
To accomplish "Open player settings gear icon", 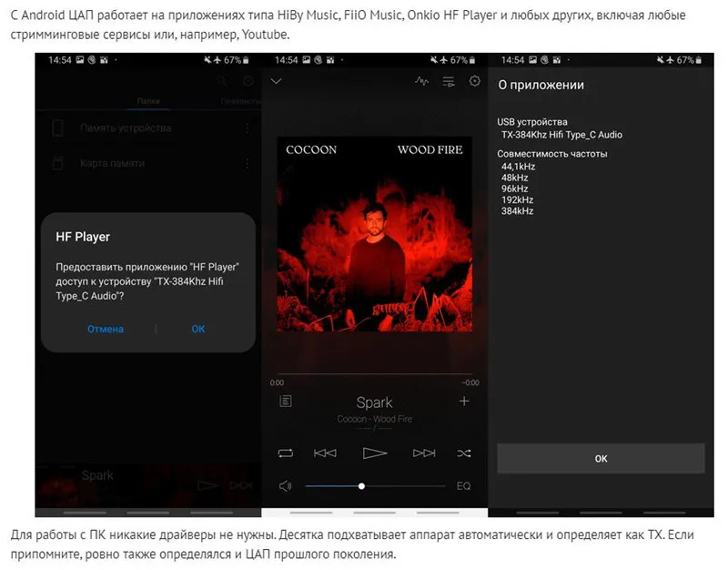I will [474, 81].
